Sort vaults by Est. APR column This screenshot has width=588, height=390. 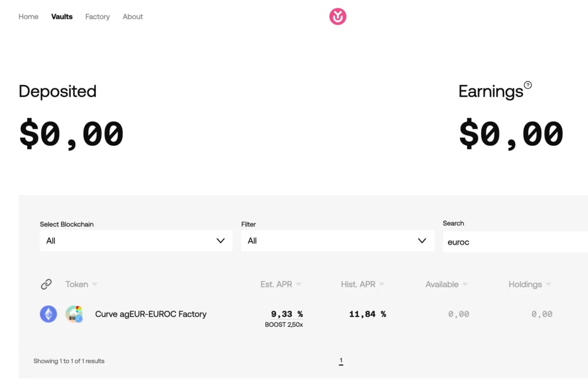click(280, 284)
